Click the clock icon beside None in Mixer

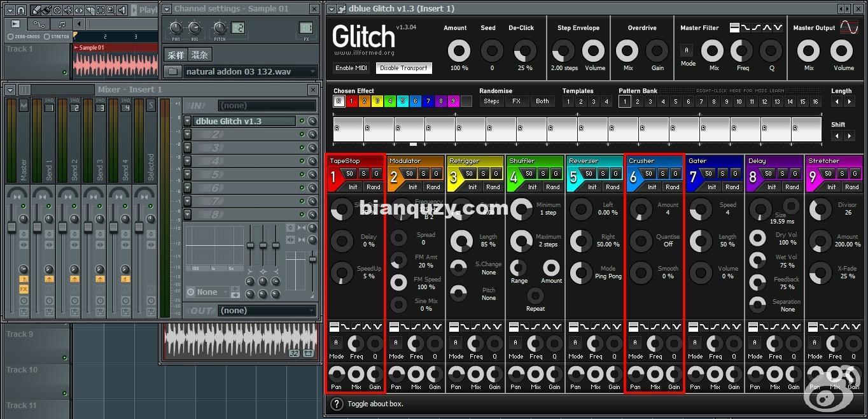tap(191, 292)
